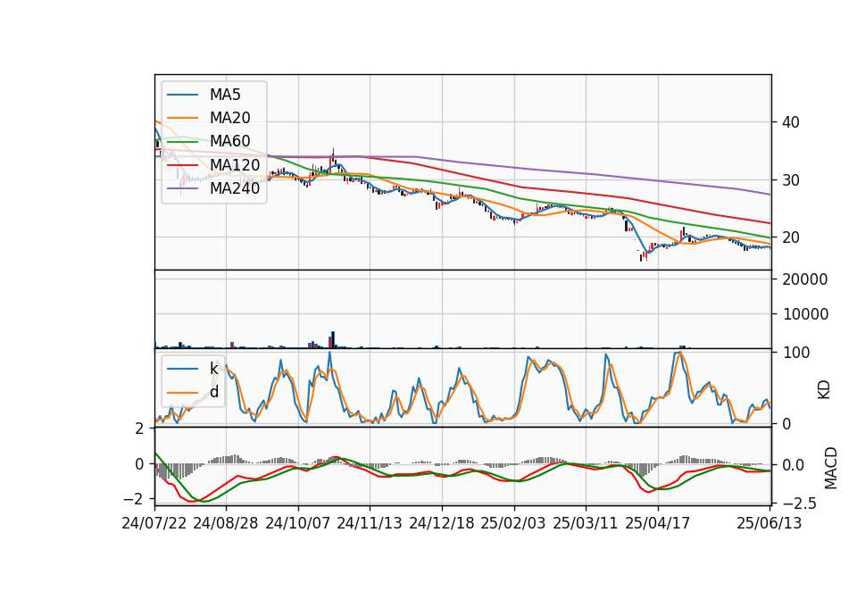This screenshot has width=857, height=616.
Task: Click the MACD left axis value −2
Action: pos(134,499)
